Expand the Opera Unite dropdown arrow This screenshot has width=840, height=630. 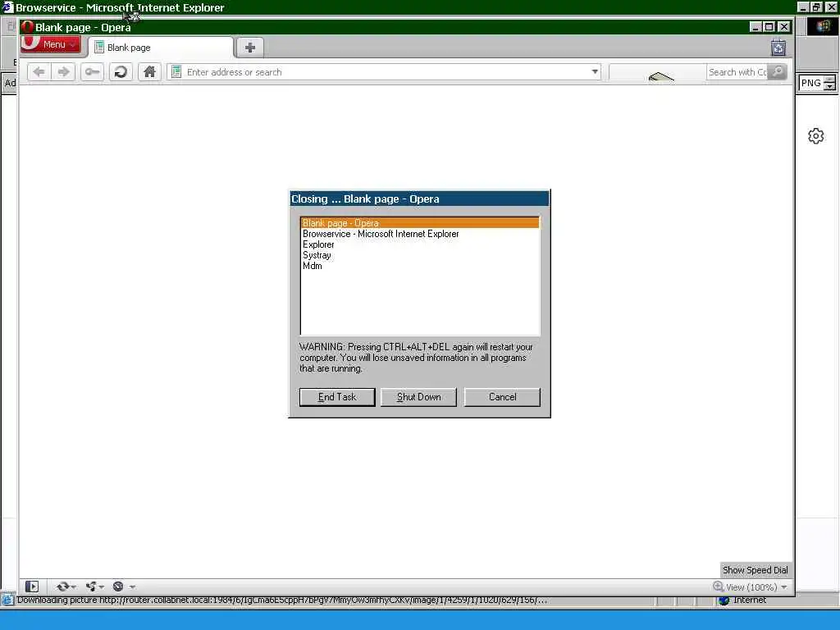(x=101, y=587)
